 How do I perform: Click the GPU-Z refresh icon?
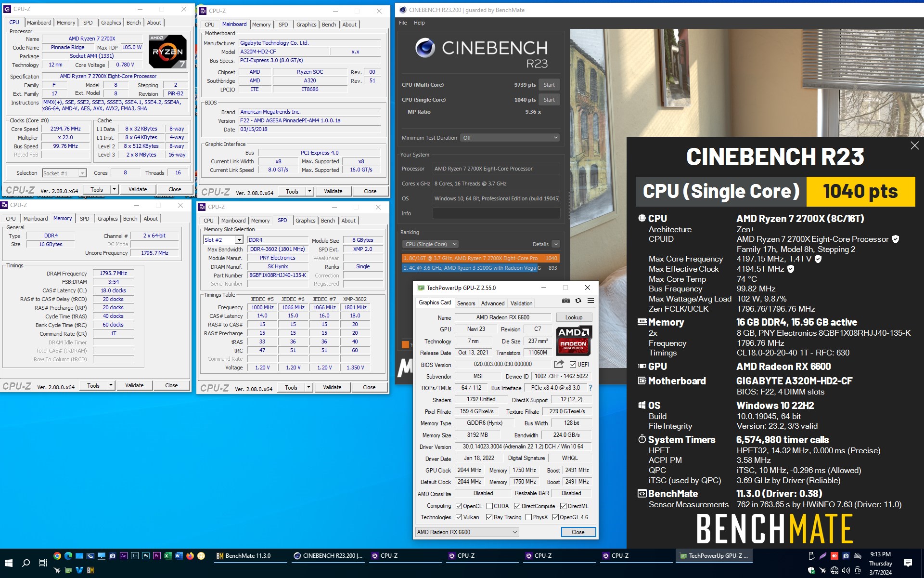[x=578, y=301]
